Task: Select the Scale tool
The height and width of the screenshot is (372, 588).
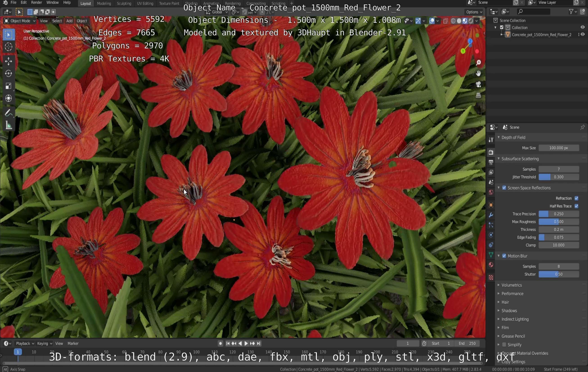Action: [x=9, y=86]
